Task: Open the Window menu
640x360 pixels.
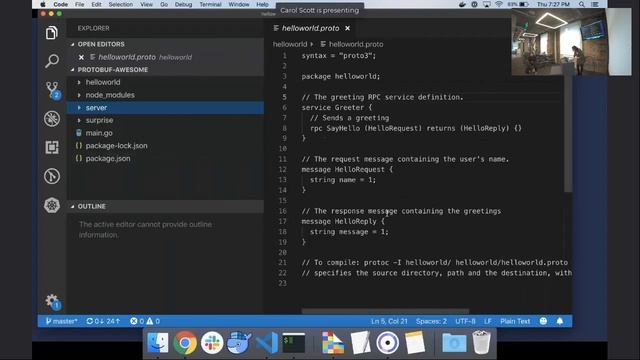Action: [x=239, y=4]
